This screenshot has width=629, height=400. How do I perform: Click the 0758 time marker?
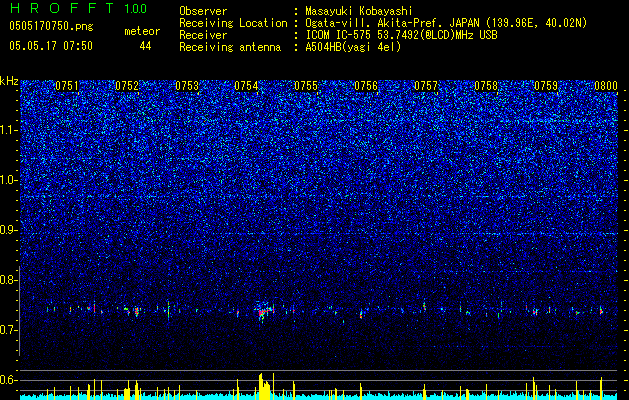coord(486,86)
